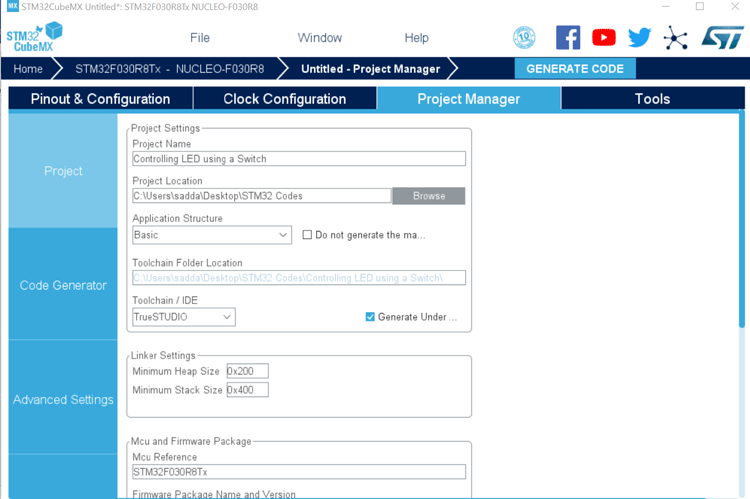Screen dimensions: 750x499
Task: Open the Tools tab
Action: 652,99
